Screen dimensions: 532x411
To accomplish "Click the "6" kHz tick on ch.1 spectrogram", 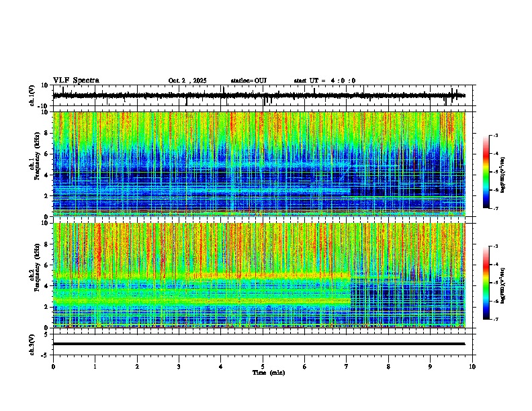I will click(x=48, y=154).
